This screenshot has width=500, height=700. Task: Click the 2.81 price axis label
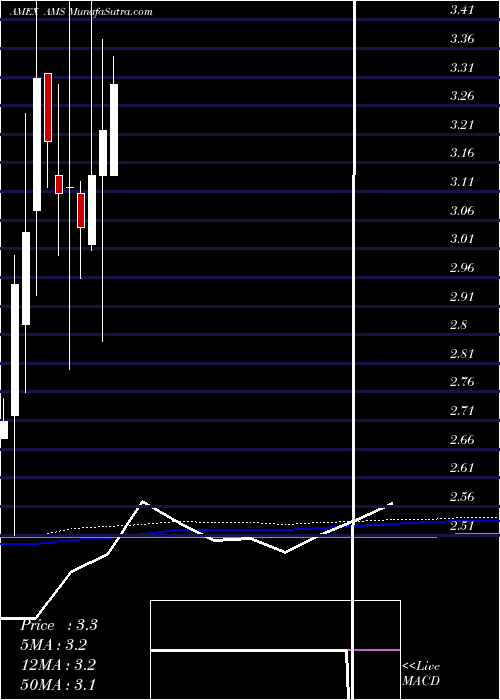coord(462,354)
